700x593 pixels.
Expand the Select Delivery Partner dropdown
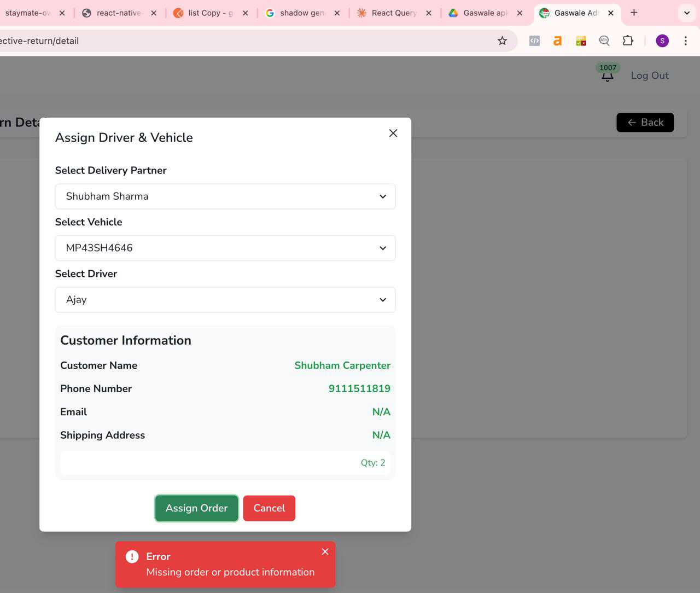point(225,196)
